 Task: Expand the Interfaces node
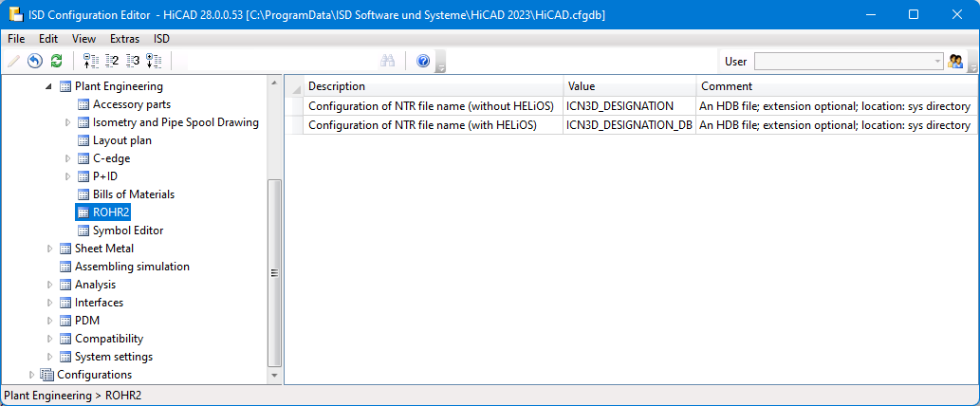(x=49, y=303)
